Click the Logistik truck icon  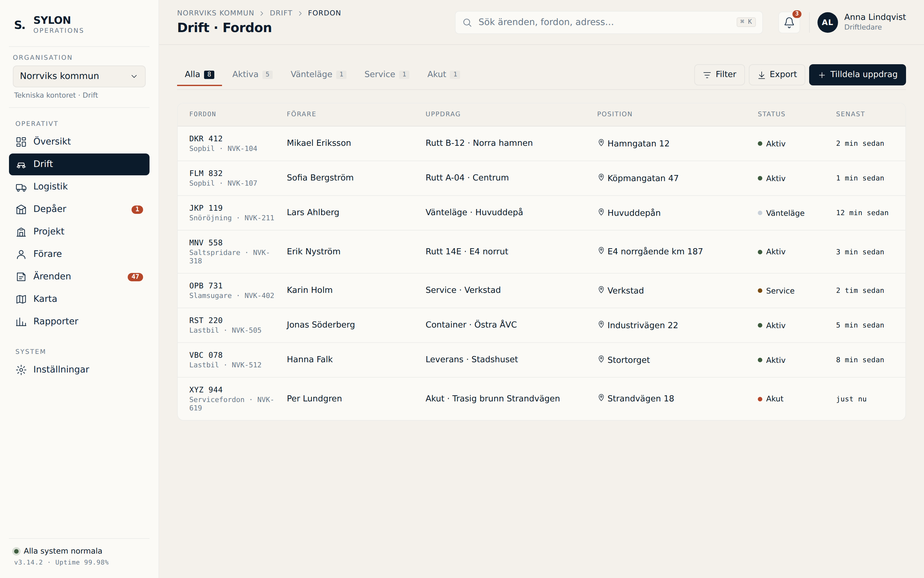pyautogui.click(x=21, y=187)
